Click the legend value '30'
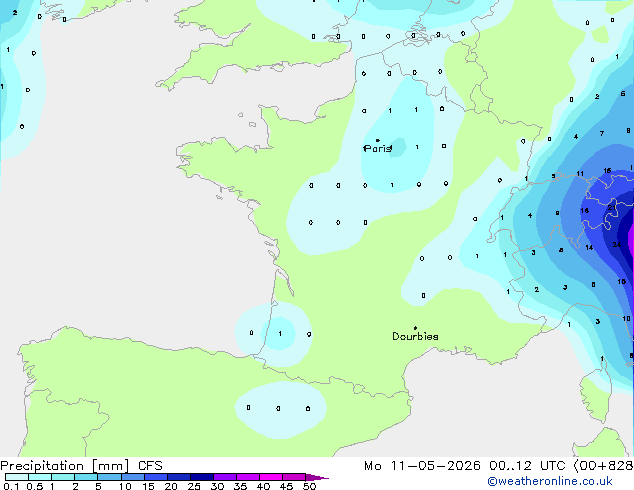634x490 pixels. 217,486
